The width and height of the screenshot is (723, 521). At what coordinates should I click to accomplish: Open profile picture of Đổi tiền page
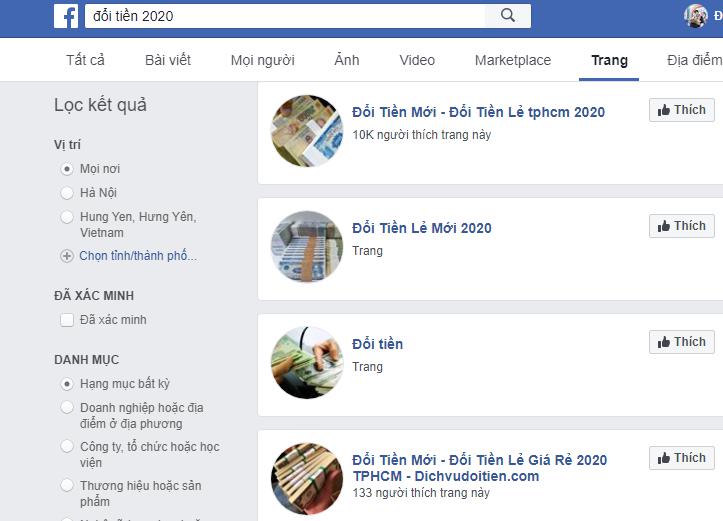coord(307,362)
